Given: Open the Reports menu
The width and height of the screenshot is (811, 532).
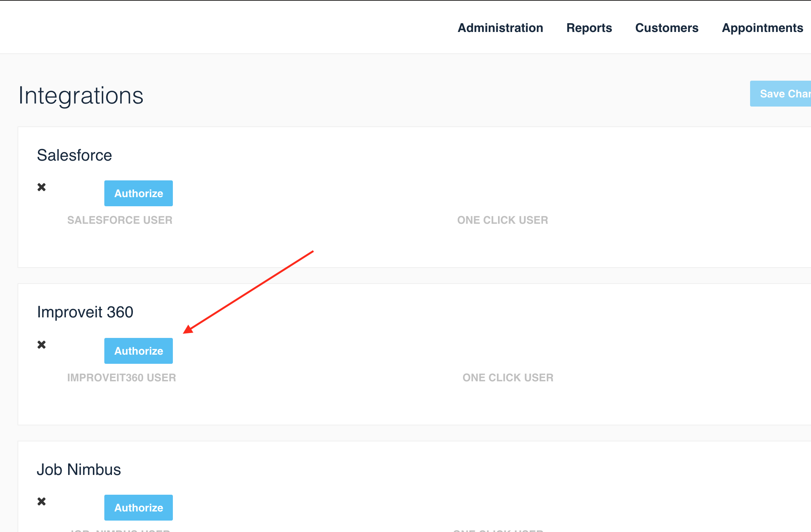Looking at the screenshot, I should click(x=589, y=28).
